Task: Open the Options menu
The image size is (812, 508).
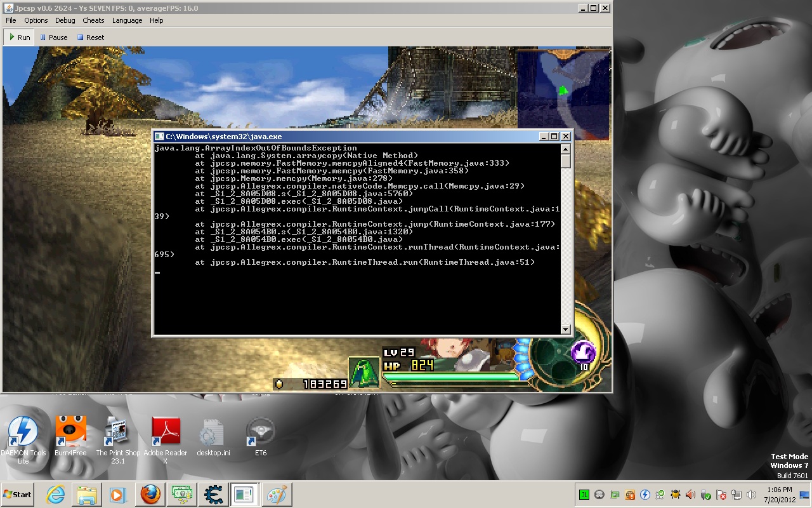Action: [36, 20]
